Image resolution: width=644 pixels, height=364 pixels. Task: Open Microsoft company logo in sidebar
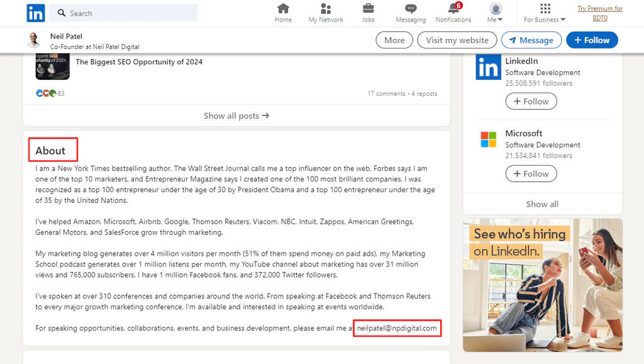(488, 139)
